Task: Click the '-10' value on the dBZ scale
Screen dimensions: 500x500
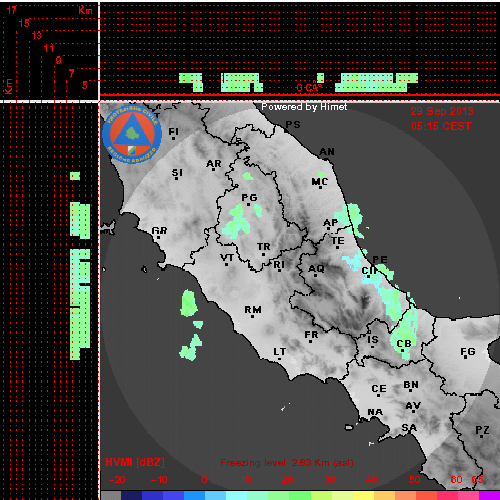Action: (x=159, y=480)
